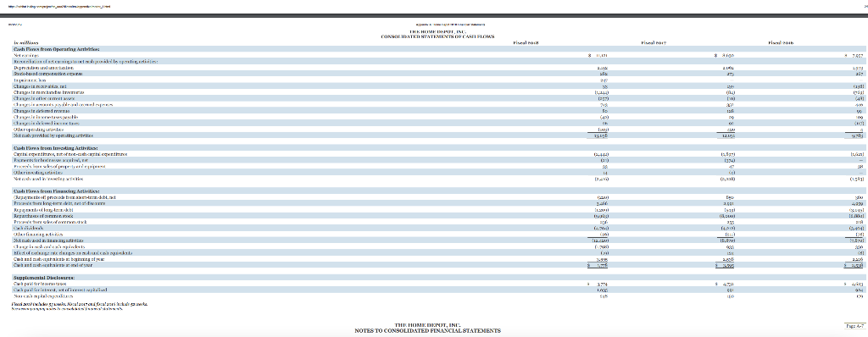Click 'Changes in accounts payable and accrued expenses'
The image size is (868, 337).
63,104
